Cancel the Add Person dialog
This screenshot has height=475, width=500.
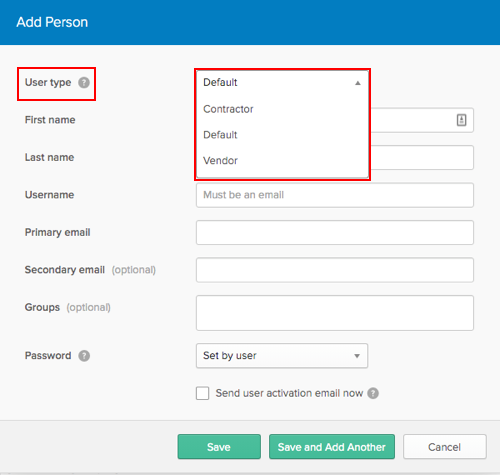(x=445, y=447)
